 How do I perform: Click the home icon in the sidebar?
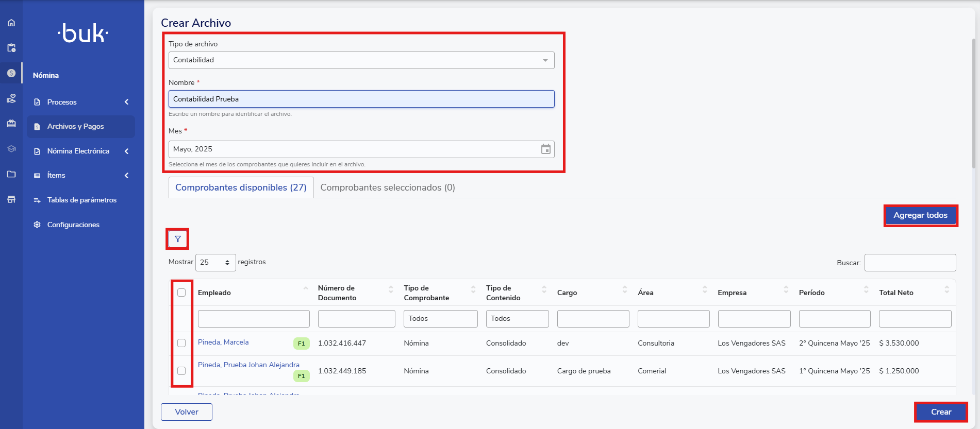[x=11, y=23]
